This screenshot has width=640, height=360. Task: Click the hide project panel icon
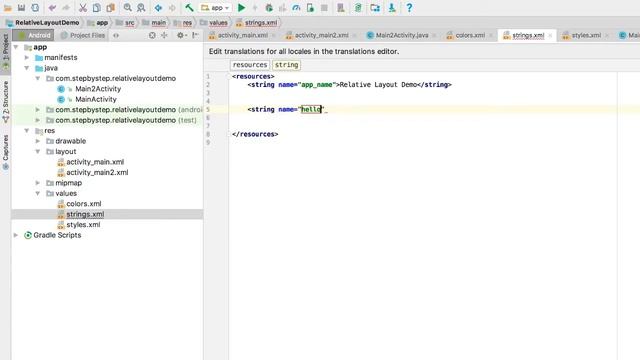[x=196, y=36]
